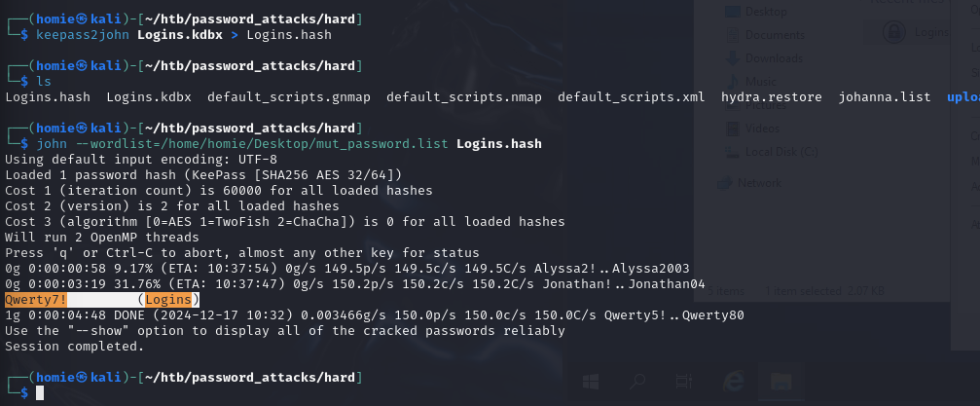Click the terminal cursor at the last prompt

[40, 392]
